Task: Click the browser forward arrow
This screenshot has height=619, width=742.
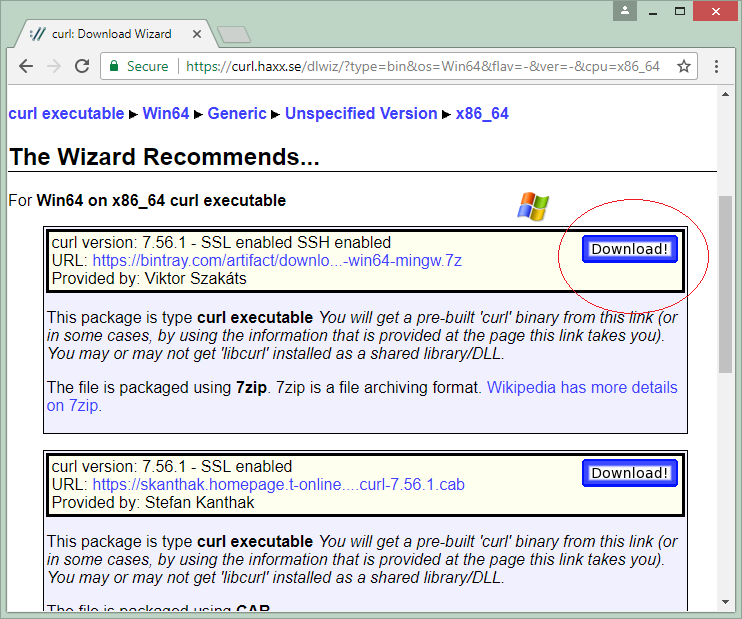Action: point(54,66)
